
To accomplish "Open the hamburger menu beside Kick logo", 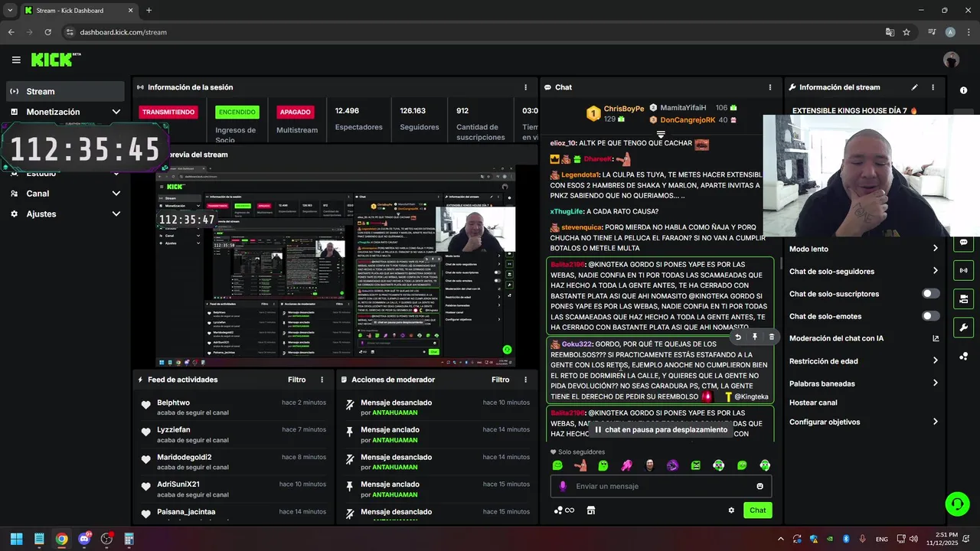I will tap(16, 60).
